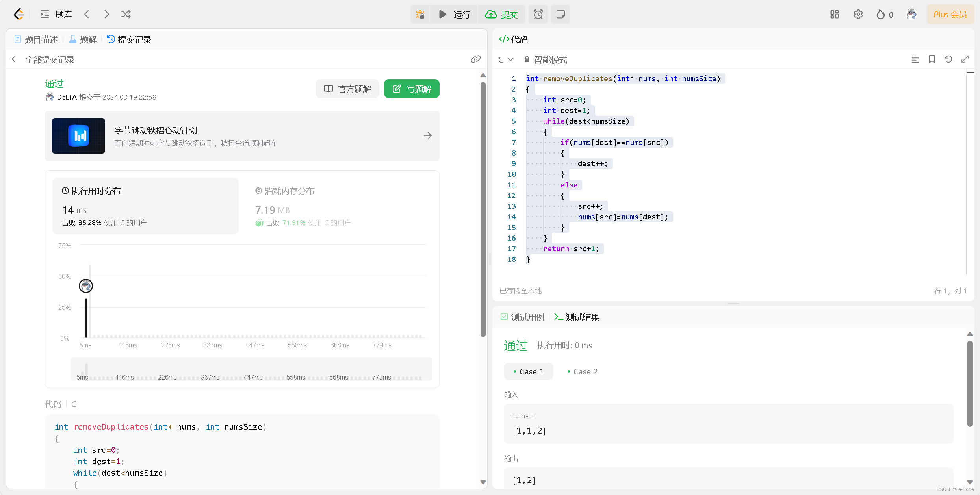This screenshot has width=980, height=495.
Task: Click the nums input value field
Action: click(728, 424)
